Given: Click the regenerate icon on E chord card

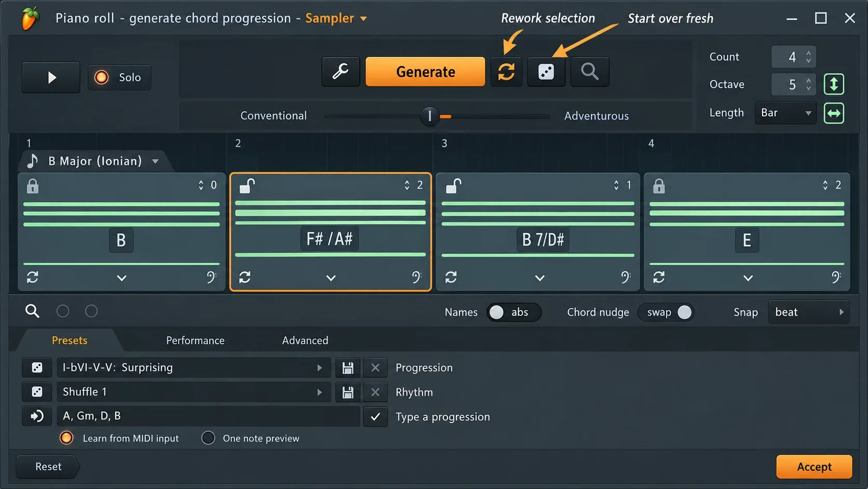Looking at the screenshot, I should pos(659,277).
